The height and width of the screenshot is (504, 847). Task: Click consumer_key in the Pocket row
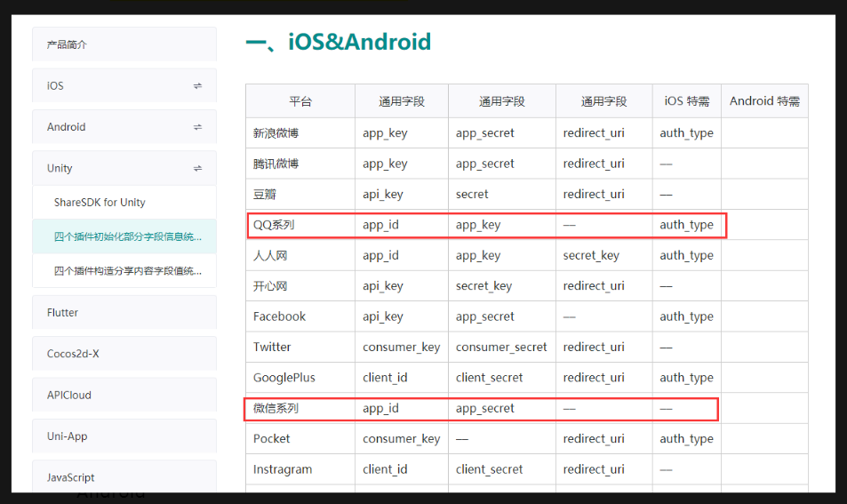(x=402, y=439)
